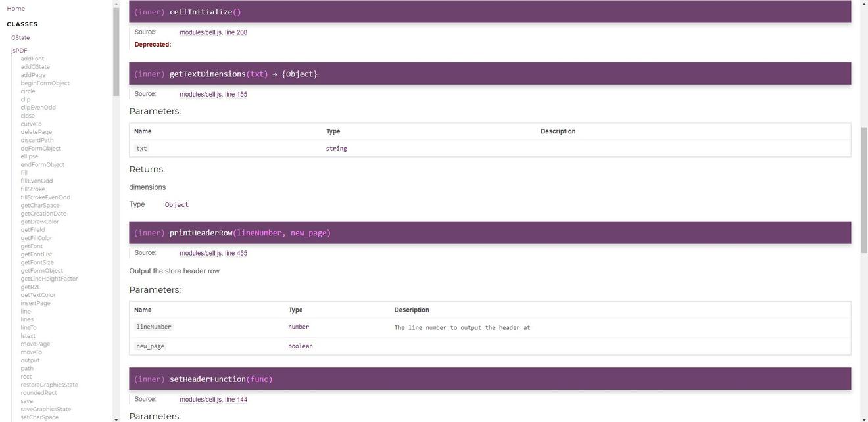Open the restoreGraphicsState entry
The width and height of the screenshot is (868, 422).
[x=50, y=385]
